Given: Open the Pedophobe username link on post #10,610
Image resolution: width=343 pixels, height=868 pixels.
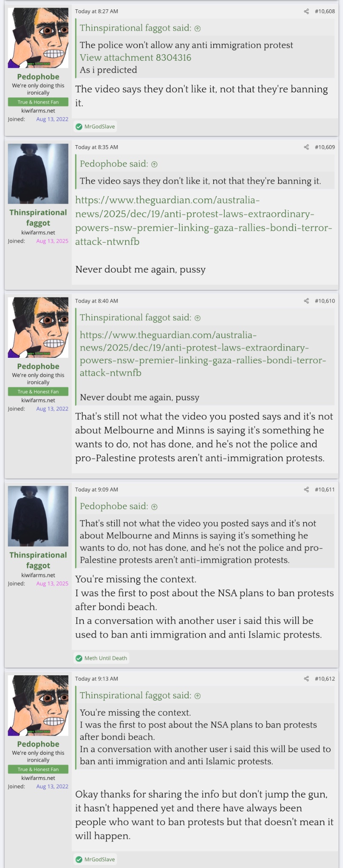Looking at the screenshot, I should [x=38, y=366].
